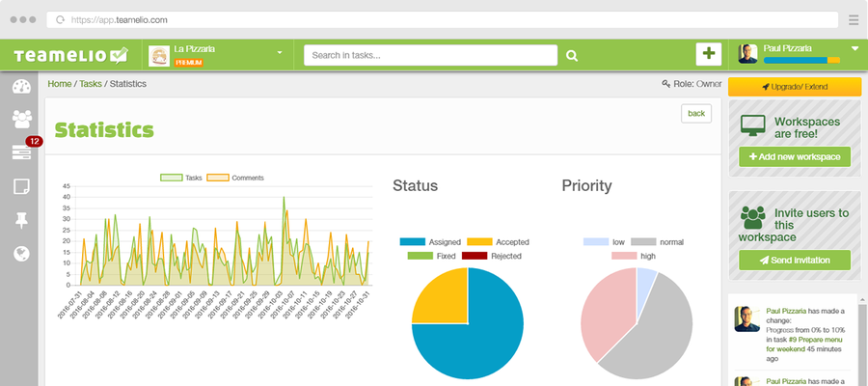868x386 pixels.
Task: Click the browser address bar
Action: (x=442, y=20)
